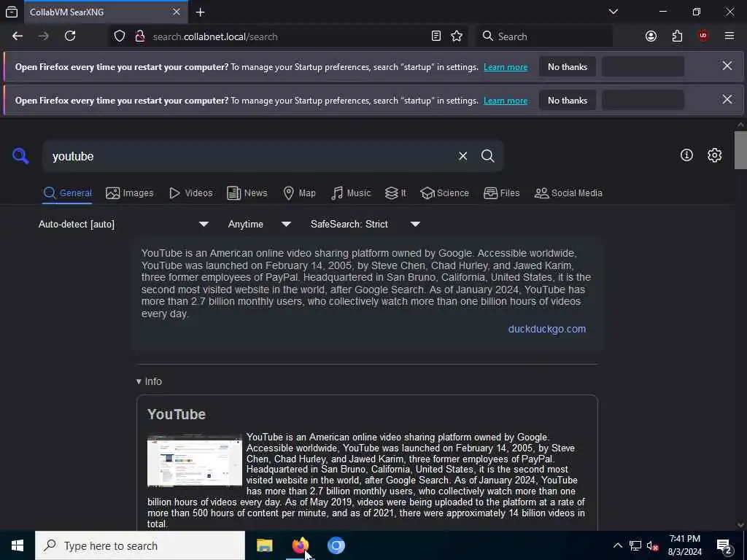The width and height of the screenshot is (747, 560).
Task: Bookmark this page with the star icon
Action: coord(457,36)
